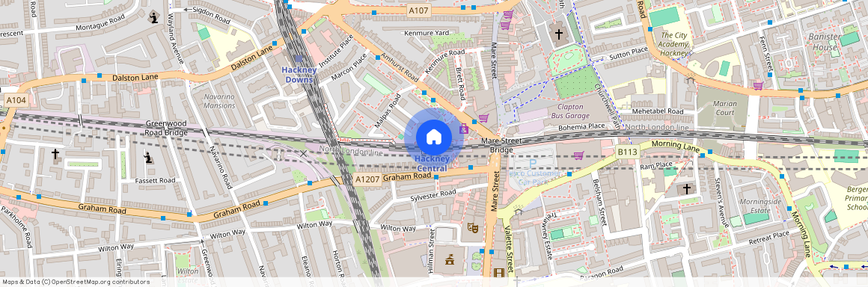
Task: Click the church cross icon near Sutton Place
Action: (558, 35)
